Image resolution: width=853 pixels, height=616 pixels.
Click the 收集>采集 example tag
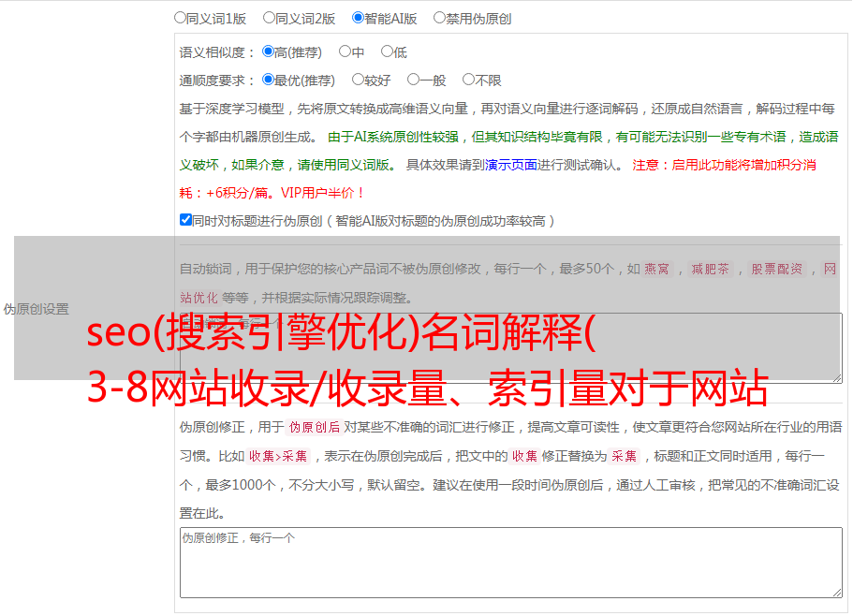(x=278, y=456)
